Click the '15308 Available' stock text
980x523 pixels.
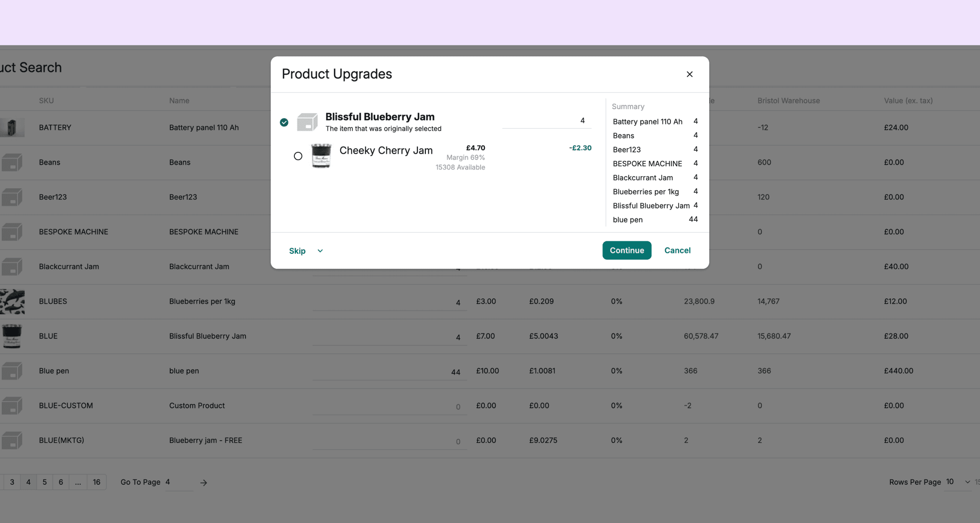460,167
